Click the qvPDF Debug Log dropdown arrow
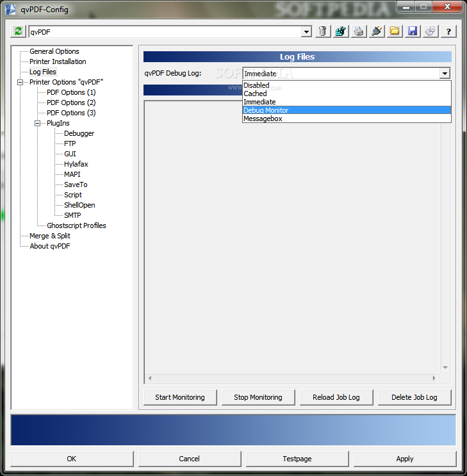The image size is (467, 476). click(445, 73)
